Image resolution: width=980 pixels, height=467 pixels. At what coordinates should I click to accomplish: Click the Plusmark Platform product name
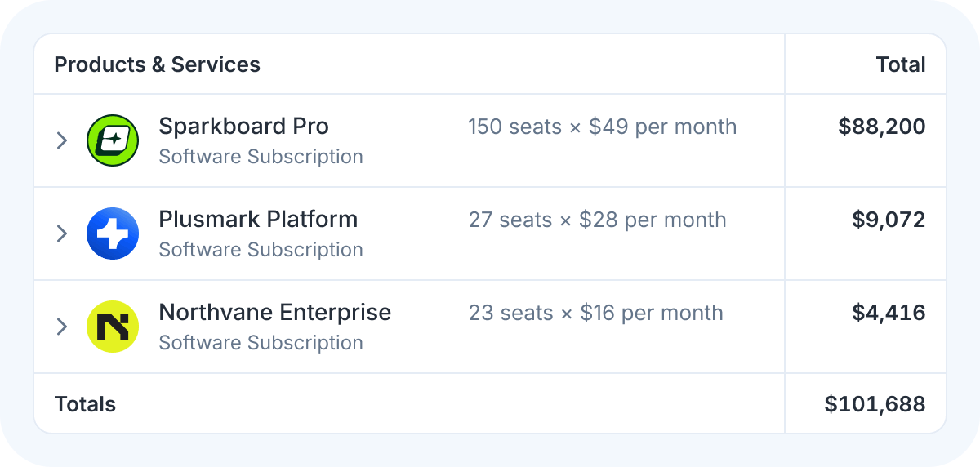pyautogui.click(x=258, y=220)
